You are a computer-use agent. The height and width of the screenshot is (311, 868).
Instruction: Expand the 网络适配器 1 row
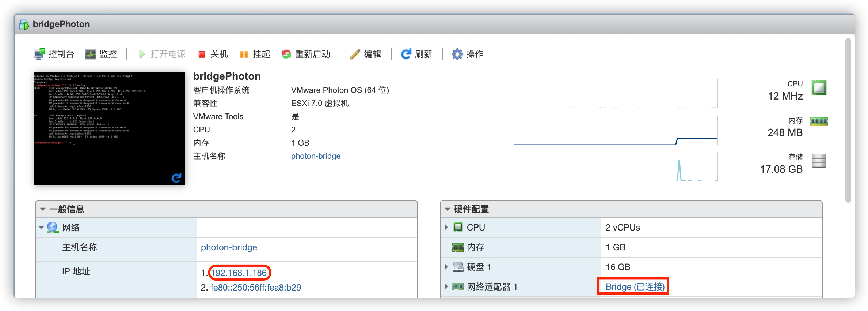pyautogui.click(x=446, y=286)
